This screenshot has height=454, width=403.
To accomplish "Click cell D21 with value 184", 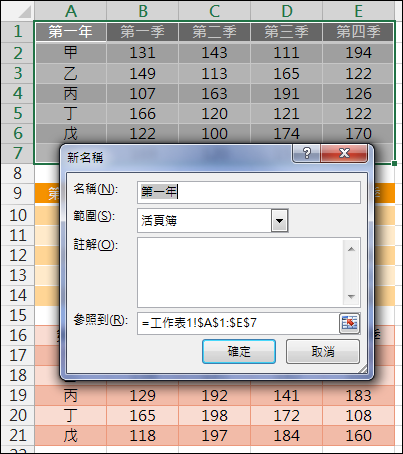I will tap(286, 435).
